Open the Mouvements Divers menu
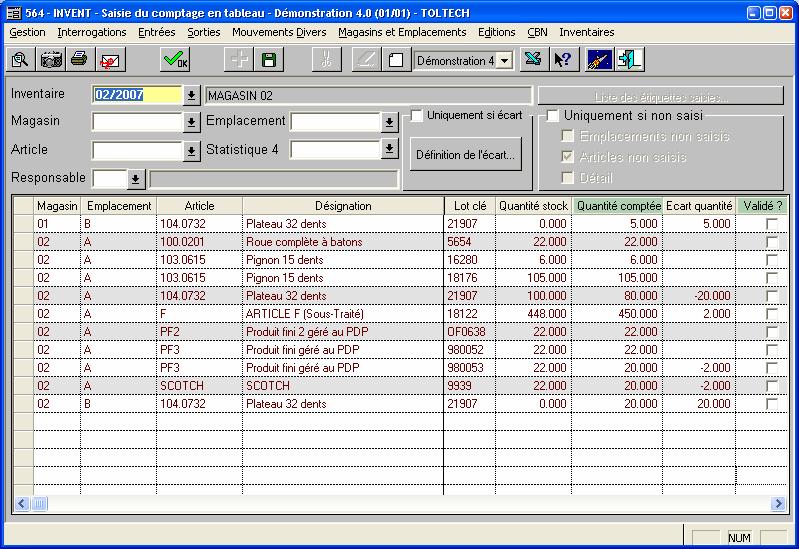Viewport: 799px width, 549px height. pyautogui.click(x=279, y=32)
